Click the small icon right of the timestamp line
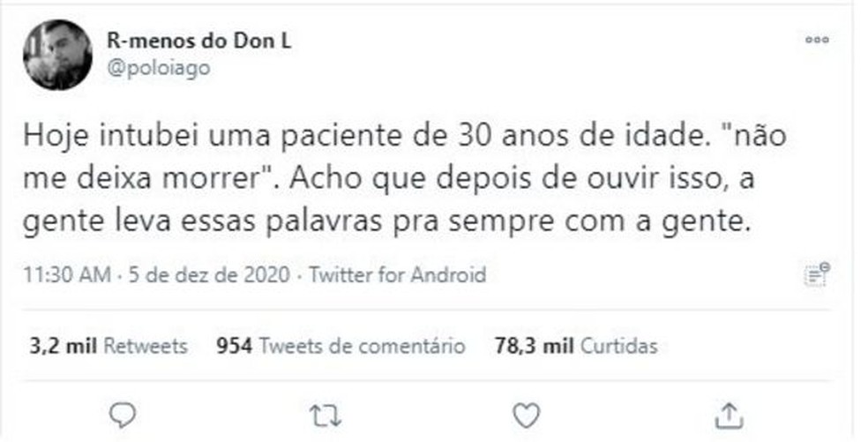The image size is (868, 442). click(x=817, y=274)
